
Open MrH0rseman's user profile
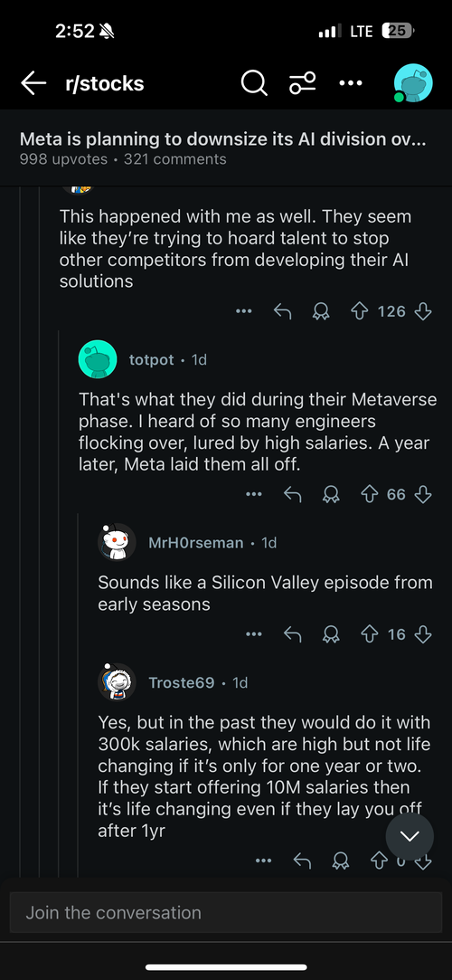point(195,543)
